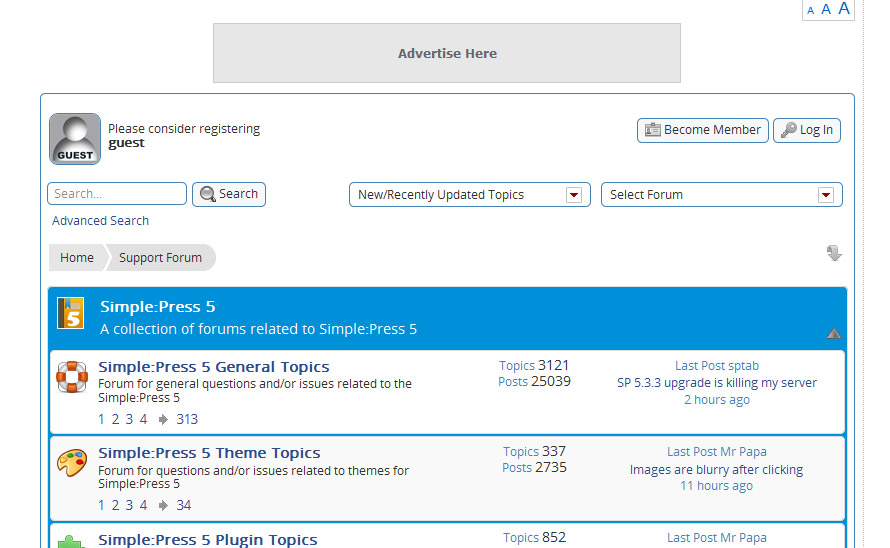Click the 'Topics 337' count
This screenshot has width=890, height=548.
(534, 451)
